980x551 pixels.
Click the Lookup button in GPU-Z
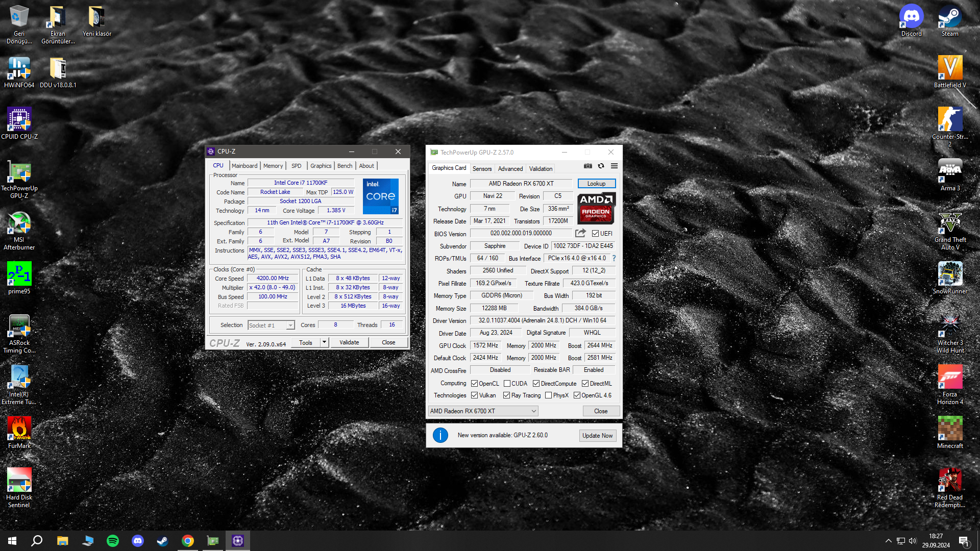597,184
